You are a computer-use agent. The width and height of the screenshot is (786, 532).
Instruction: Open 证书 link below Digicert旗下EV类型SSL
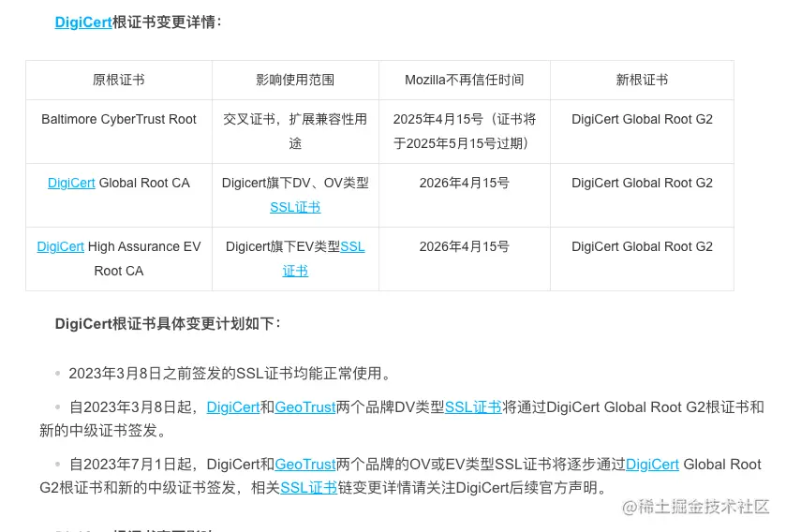(x=295, y=271)
